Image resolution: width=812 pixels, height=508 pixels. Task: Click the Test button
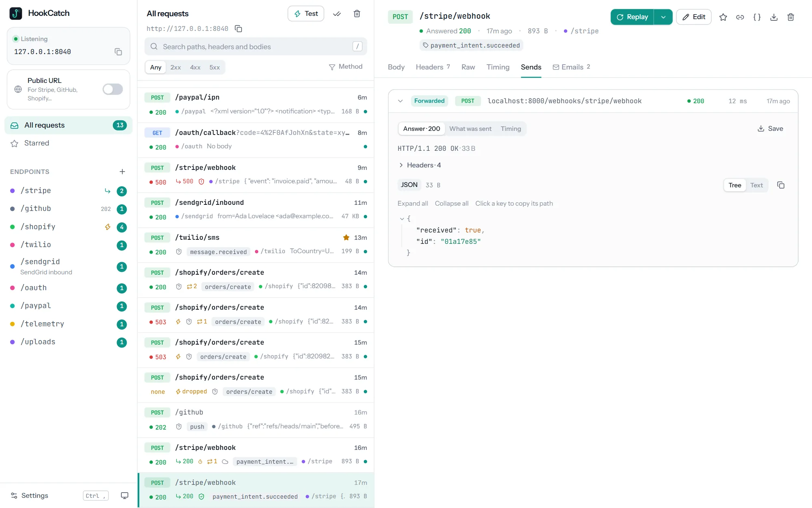pyautogui.click(x=306, y=13)
